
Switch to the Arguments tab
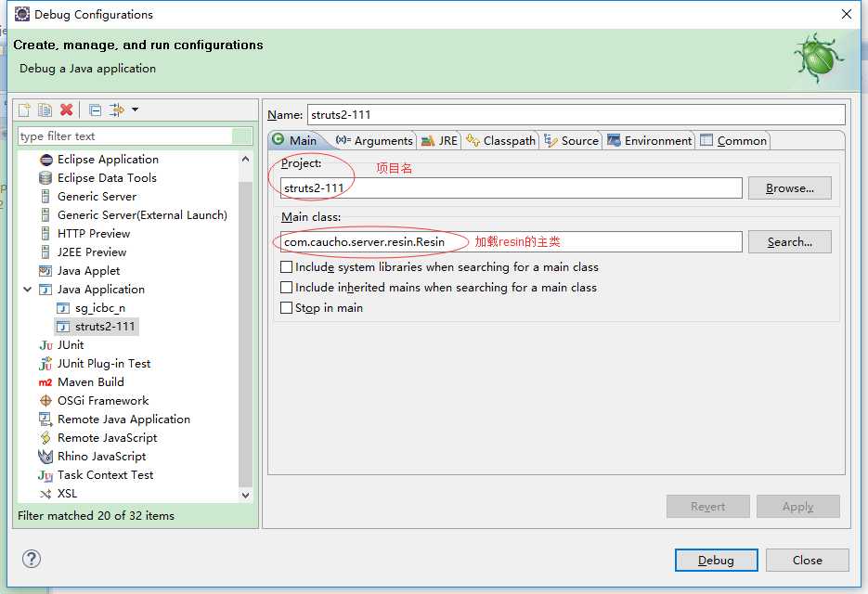click(374, 141)
